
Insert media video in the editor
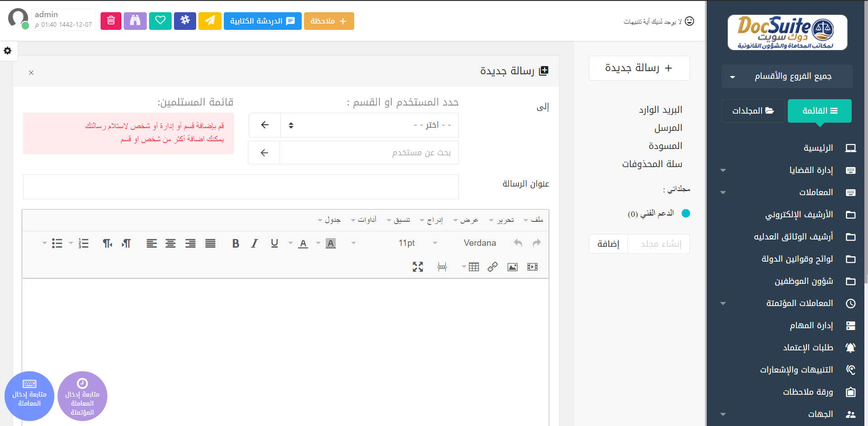click(x=532, y=267)
